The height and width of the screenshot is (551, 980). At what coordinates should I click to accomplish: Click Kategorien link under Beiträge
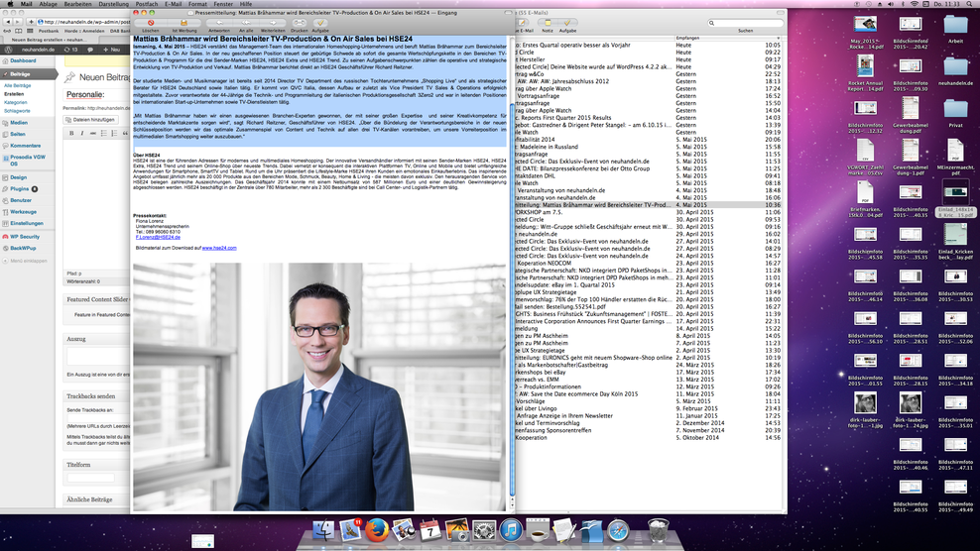(x=16, y=102)
